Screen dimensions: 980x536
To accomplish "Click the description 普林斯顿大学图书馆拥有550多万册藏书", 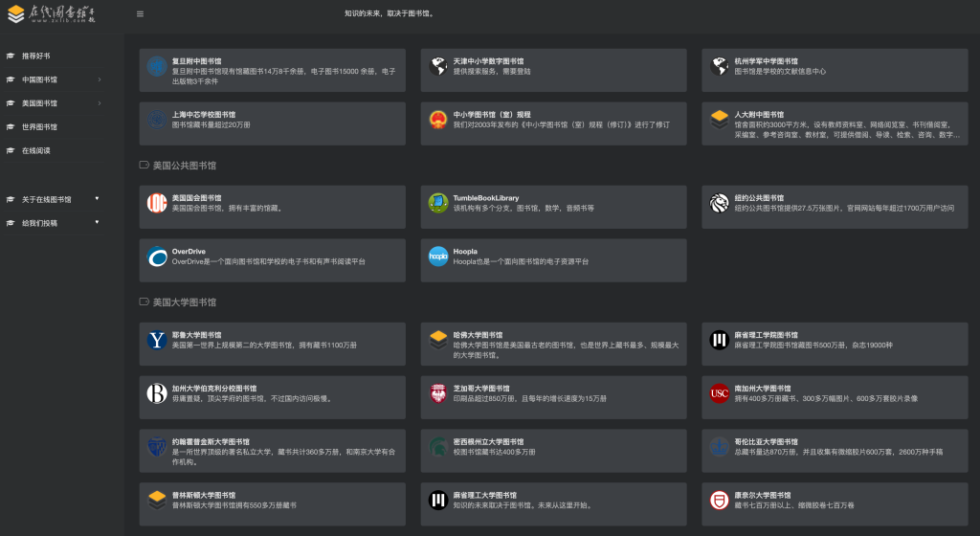I will (234, 504).
